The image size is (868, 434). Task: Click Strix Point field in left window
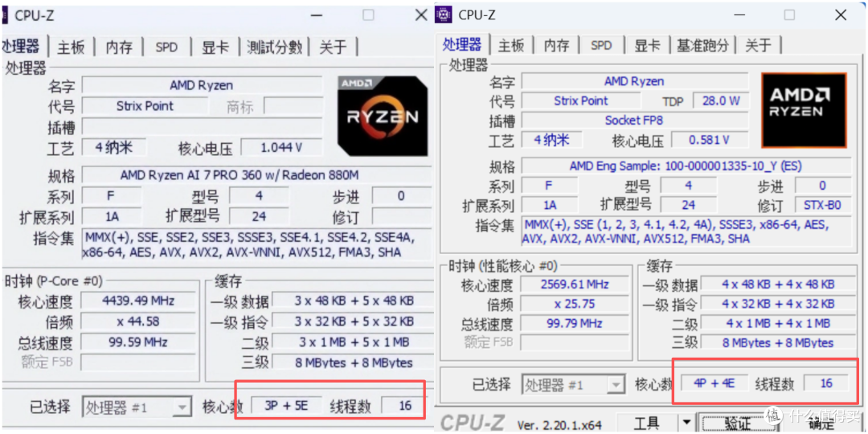coord(145,106)
